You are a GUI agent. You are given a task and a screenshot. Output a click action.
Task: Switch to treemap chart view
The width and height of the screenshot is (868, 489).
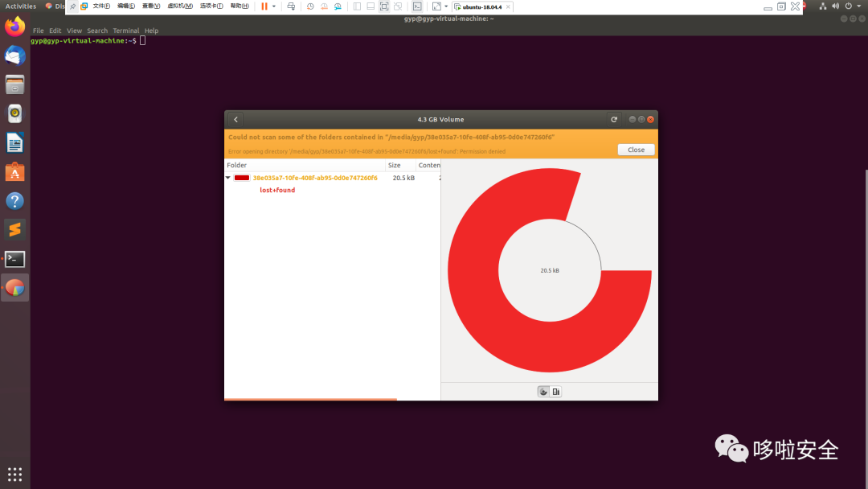(556, 392)
